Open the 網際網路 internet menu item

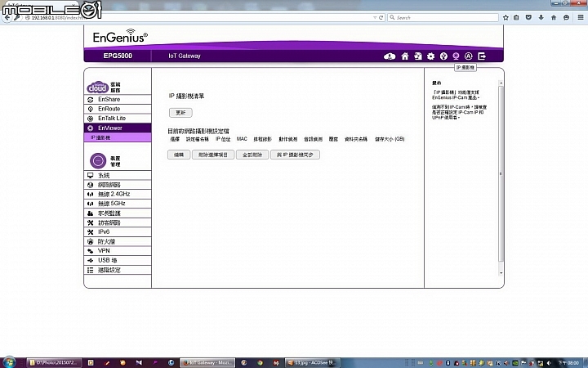tap(118, 185)
